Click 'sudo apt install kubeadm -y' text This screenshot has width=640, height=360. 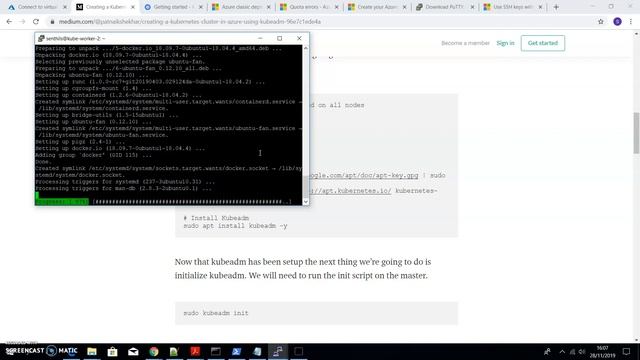coord(235,226)
